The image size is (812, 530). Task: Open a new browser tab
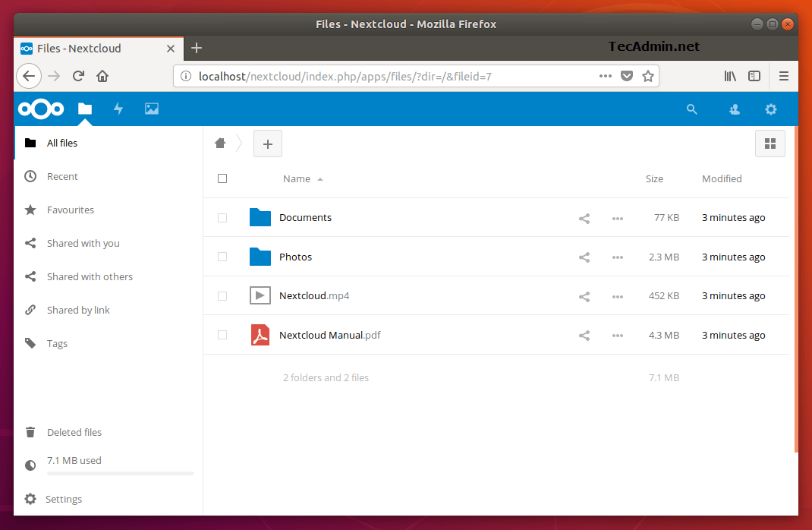click(197, 48)
